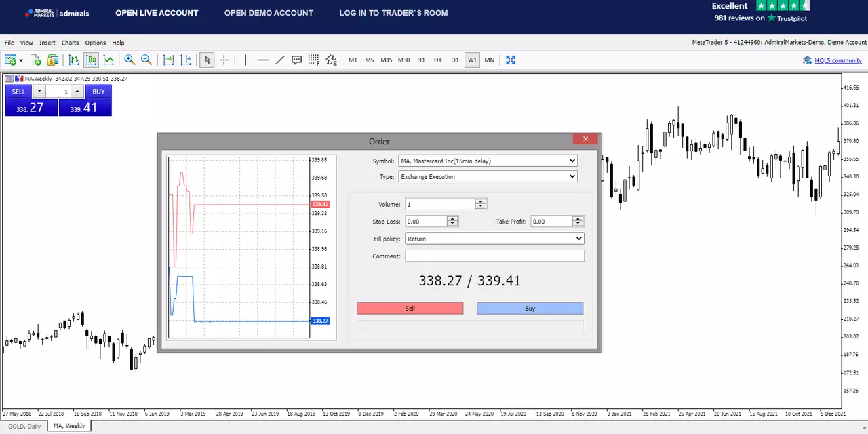Click the Trustpilot star rating logo

tap(783, 5)
